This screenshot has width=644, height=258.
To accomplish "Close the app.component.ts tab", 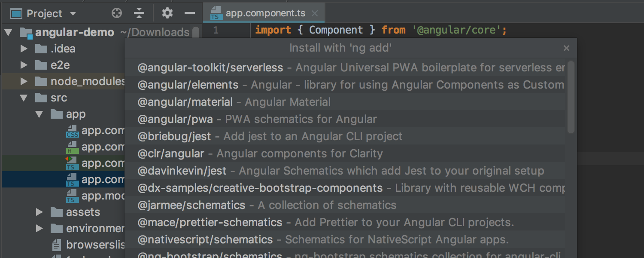I will pos(315,14).
